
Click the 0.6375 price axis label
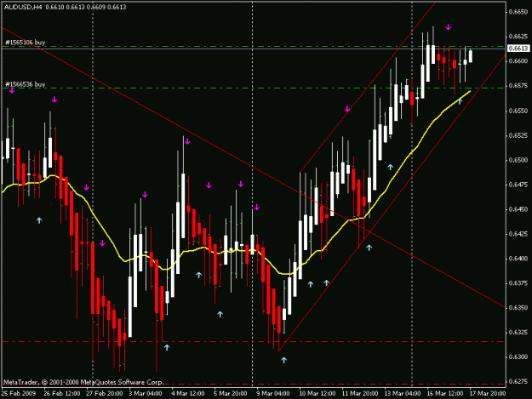tap(518, 283)
